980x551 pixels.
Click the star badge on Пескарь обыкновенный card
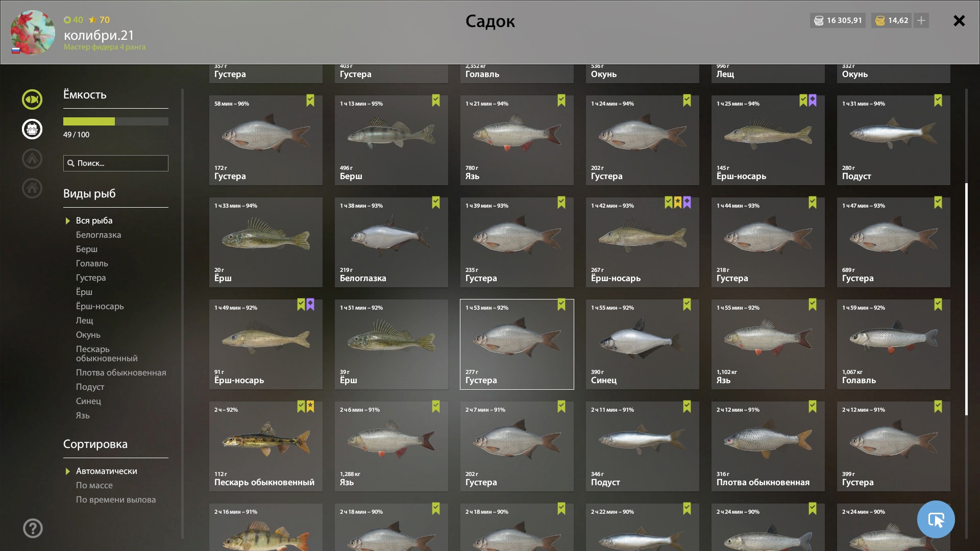(x=310, y=407)
